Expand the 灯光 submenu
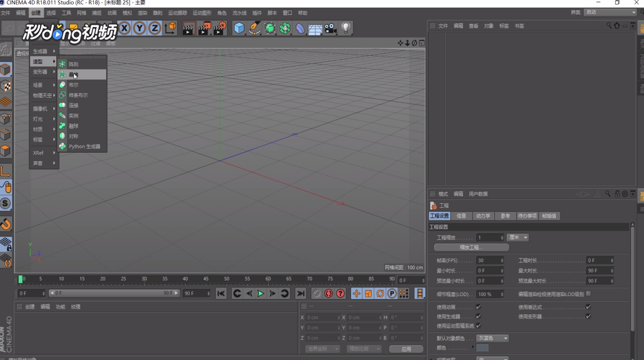The width and height of the screenshot is (644, 360). [44, 119]
